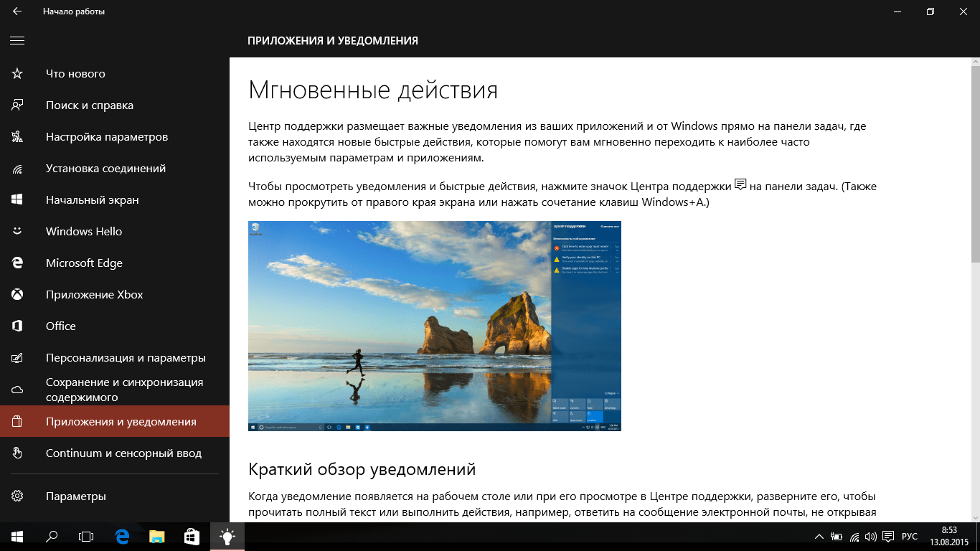Image resolution: width=980 pixels, height=551 pixels.
Task: Click the vertical scrollbar thumb
Action: click(975, 163)
